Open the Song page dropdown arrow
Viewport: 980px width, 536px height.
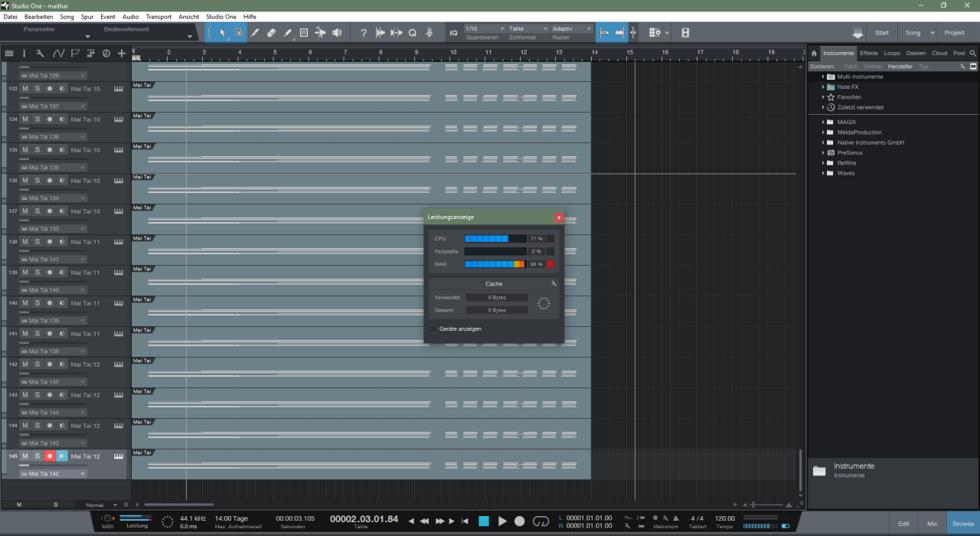tap(932, 33)
